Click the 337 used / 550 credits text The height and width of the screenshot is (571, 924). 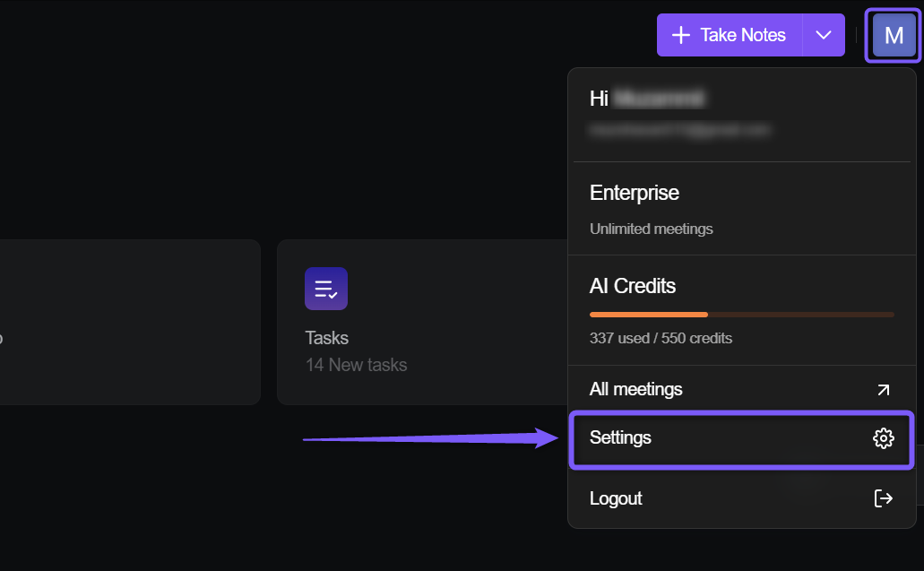[661, 338]
